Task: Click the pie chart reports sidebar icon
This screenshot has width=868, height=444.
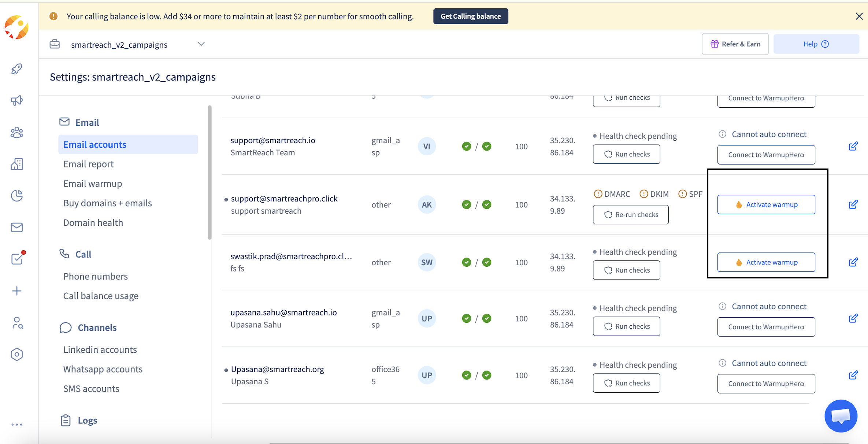Action: pyautogui.click(x=17, y=196)
